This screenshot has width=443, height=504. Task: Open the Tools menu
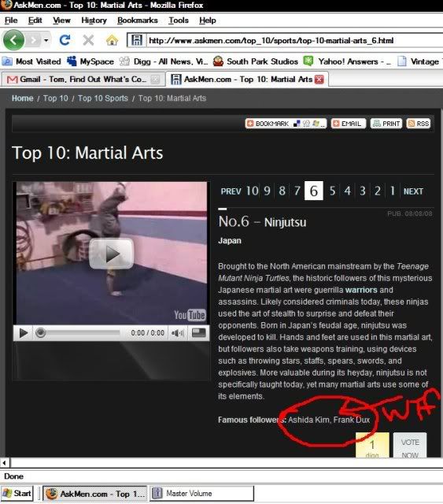pyautogui.click(x=179, y=20)
